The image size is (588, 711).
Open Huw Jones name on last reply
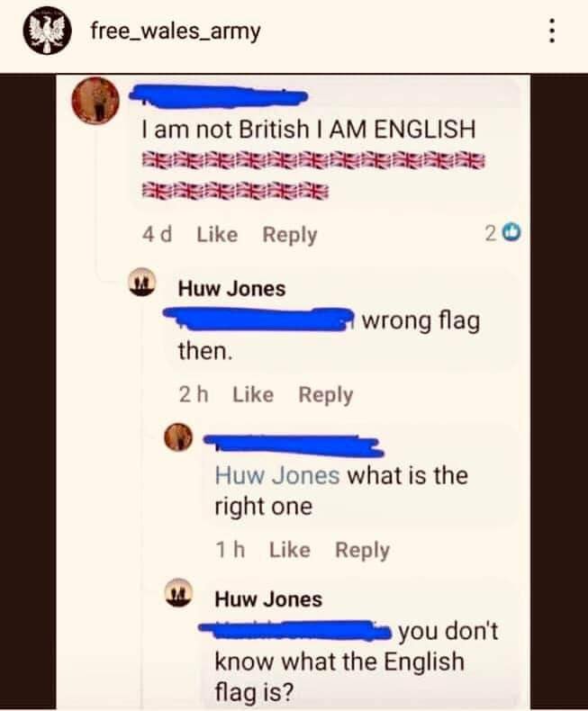coord(268,599)
